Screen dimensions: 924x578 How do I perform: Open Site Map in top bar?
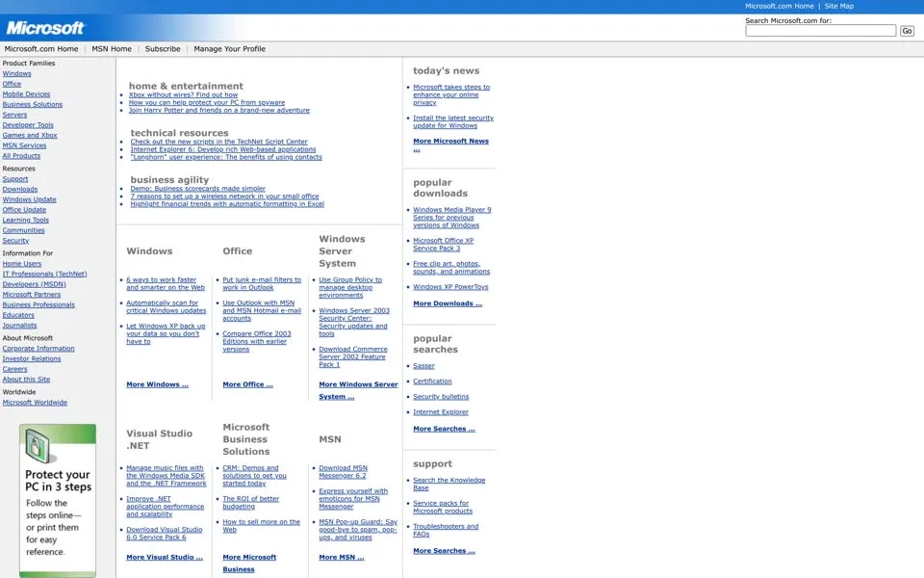click(838, 6)
